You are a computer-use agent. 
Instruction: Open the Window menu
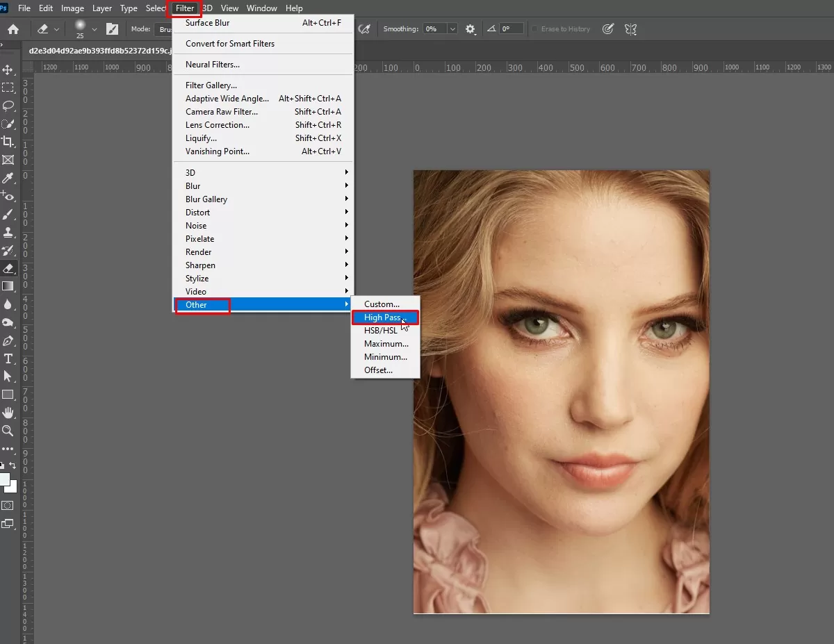click(261, 8)
